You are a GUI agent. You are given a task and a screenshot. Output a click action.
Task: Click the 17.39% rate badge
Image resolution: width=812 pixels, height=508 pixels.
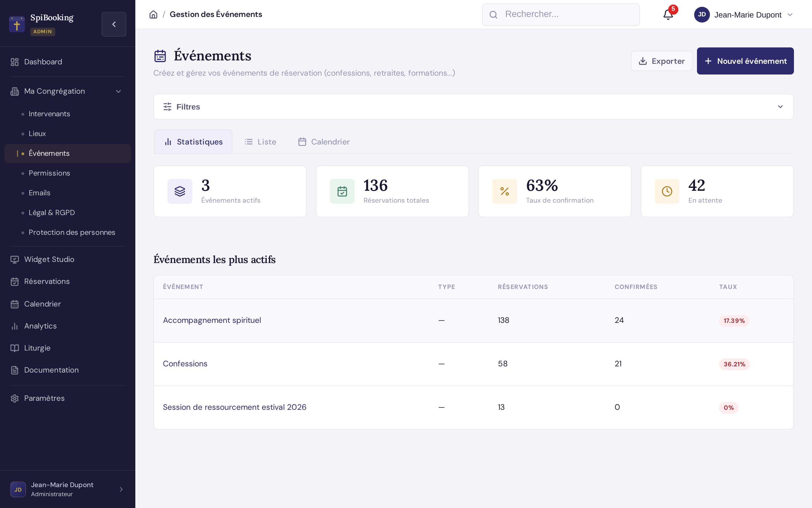coord(734,321)
